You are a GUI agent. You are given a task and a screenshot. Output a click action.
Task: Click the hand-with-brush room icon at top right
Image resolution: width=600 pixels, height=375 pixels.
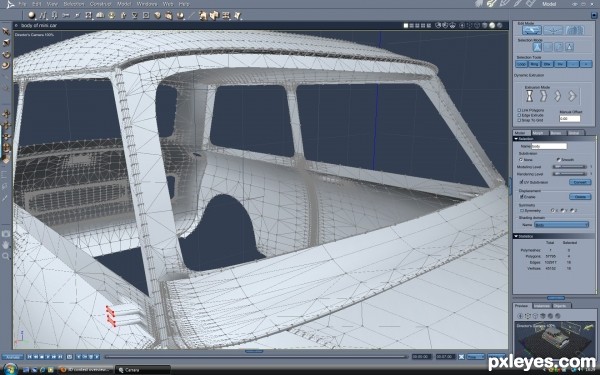coord(491,3)
